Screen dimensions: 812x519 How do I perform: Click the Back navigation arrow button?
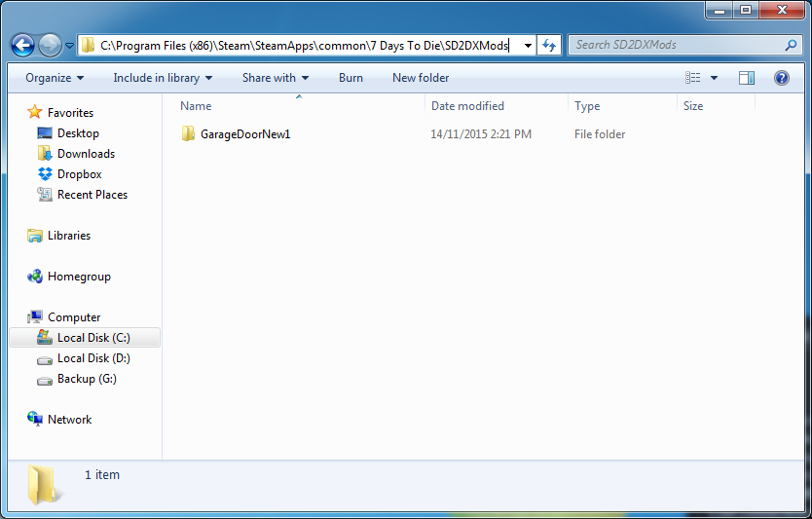(x=22, y=46)
